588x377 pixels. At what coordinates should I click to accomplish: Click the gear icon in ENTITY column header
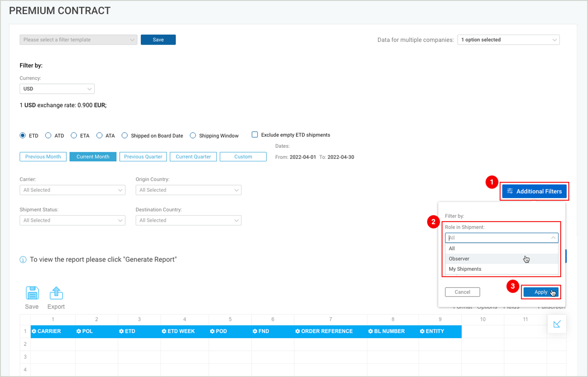(x=422, y=331)
